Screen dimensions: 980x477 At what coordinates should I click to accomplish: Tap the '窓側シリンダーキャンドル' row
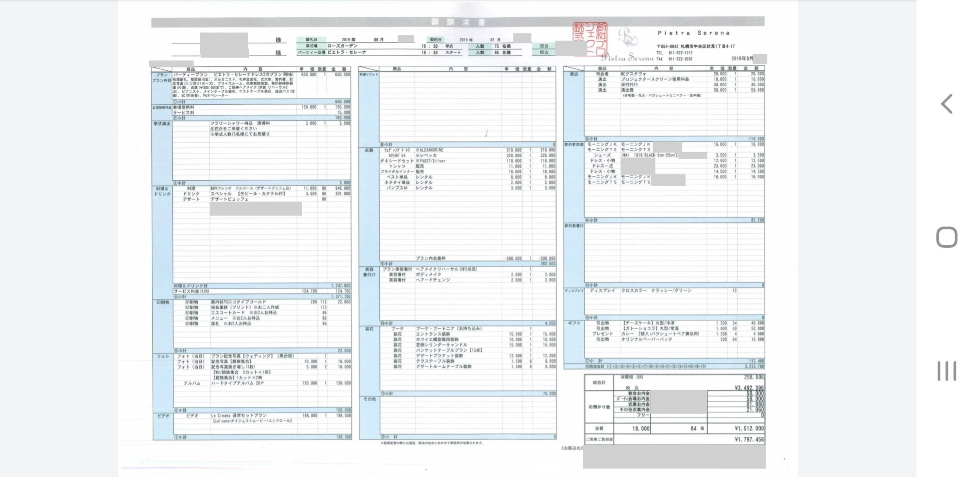[x=468, y=345]
